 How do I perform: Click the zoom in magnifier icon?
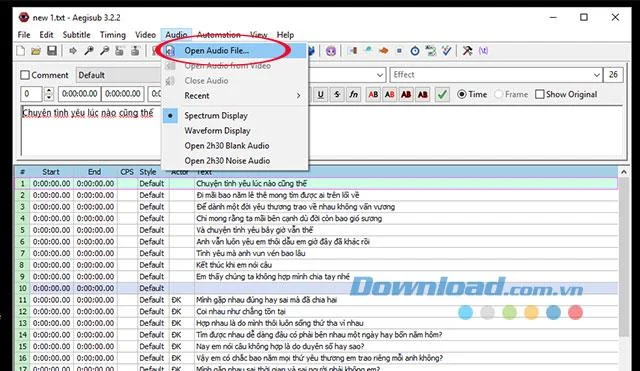click(89, 51)
